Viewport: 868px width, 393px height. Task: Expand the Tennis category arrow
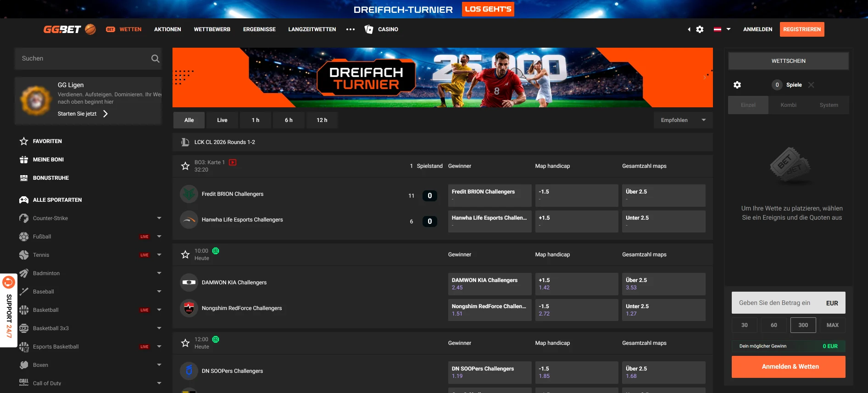pos(159,255)
